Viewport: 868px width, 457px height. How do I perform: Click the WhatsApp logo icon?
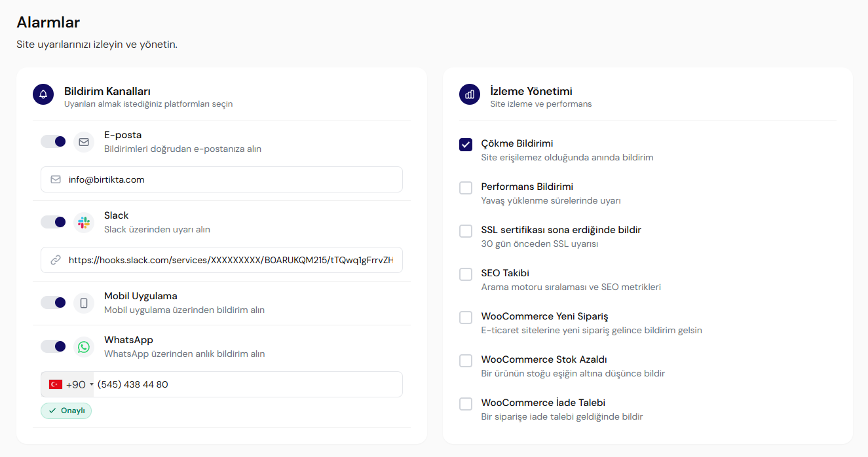click(x=84, y=346)
